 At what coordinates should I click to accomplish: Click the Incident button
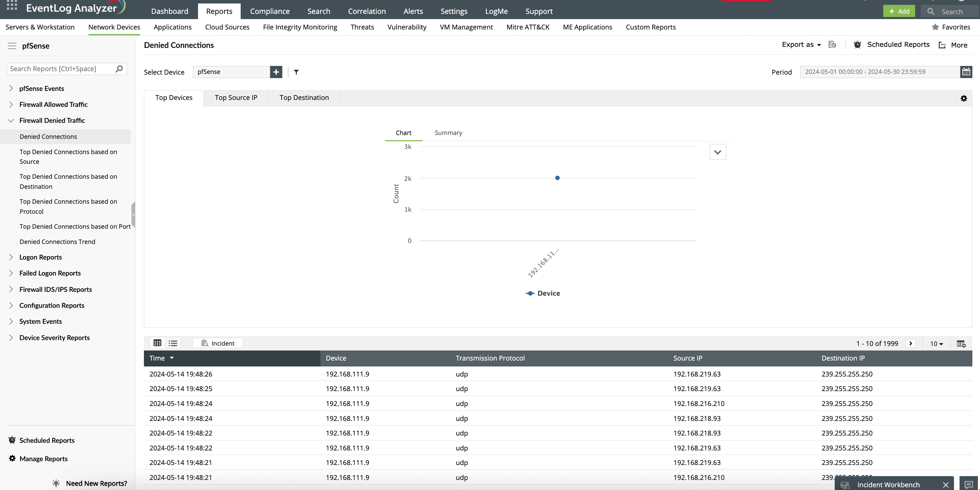pos(218,343)
